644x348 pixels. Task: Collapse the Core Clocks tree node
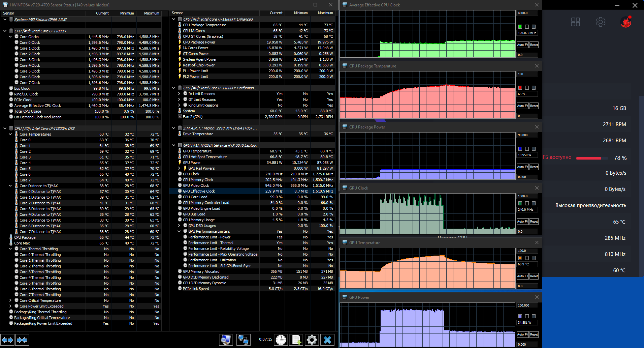10,37
